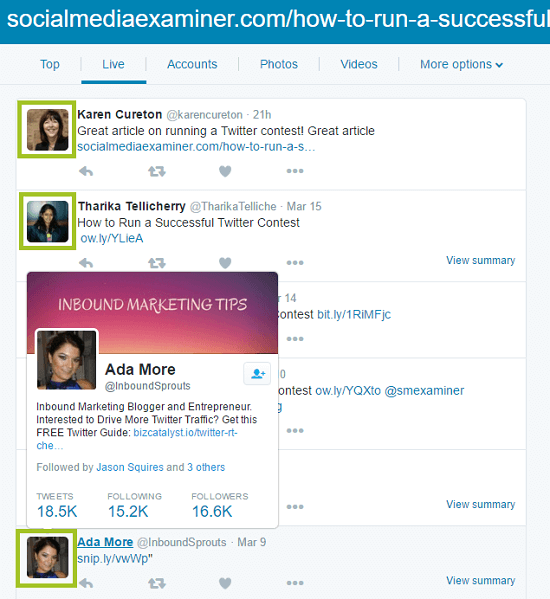Click Karen Cureton's name
The width and height of the screenshot is (550, 599).
click(120, 114)
